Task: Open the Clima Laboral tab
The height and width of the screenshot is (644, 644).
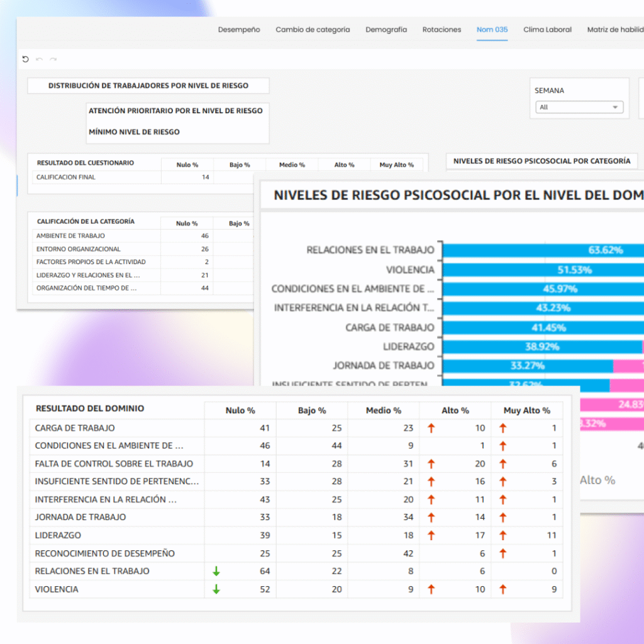Action: [x=547, y=30]
